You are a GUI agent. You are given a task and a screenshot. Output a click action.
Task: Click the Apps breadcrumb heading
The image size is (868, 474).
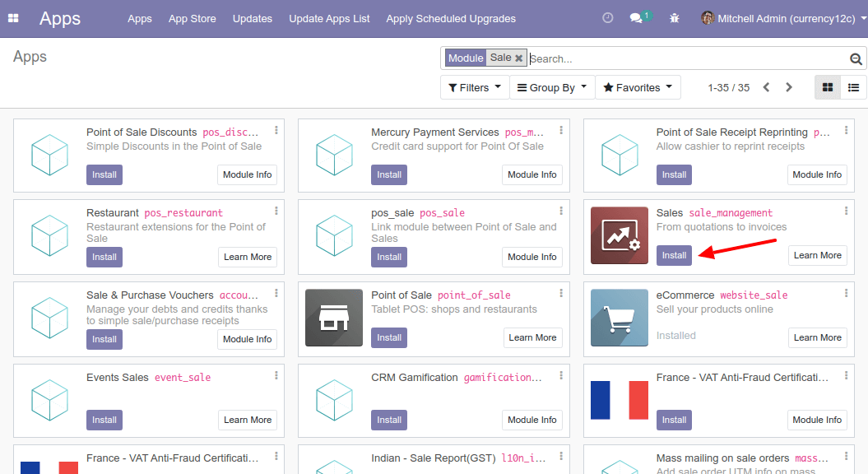tap(30, 57)
